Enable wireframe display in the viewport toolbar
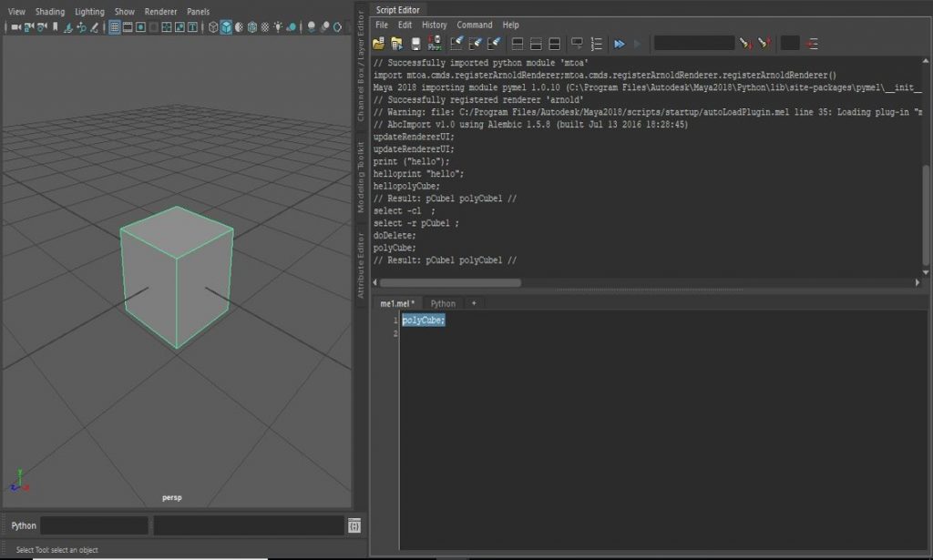The image size is (933, 560). tap(212, 25)
